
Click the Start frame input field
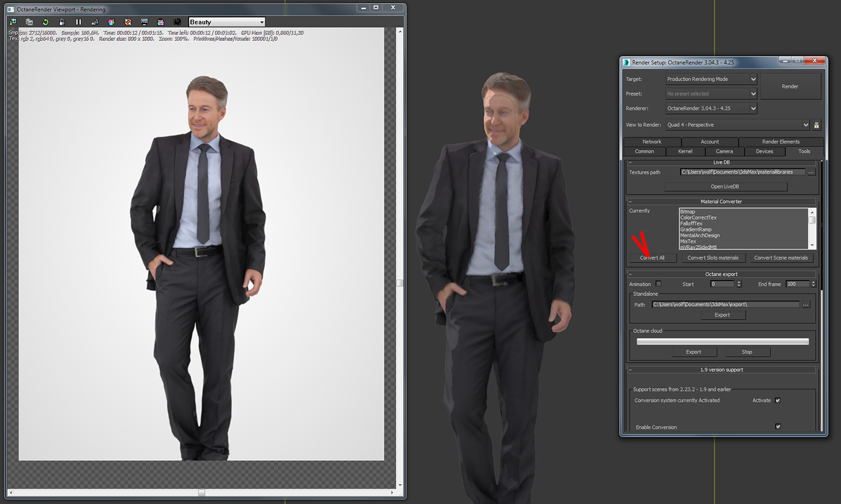[723, 284]
